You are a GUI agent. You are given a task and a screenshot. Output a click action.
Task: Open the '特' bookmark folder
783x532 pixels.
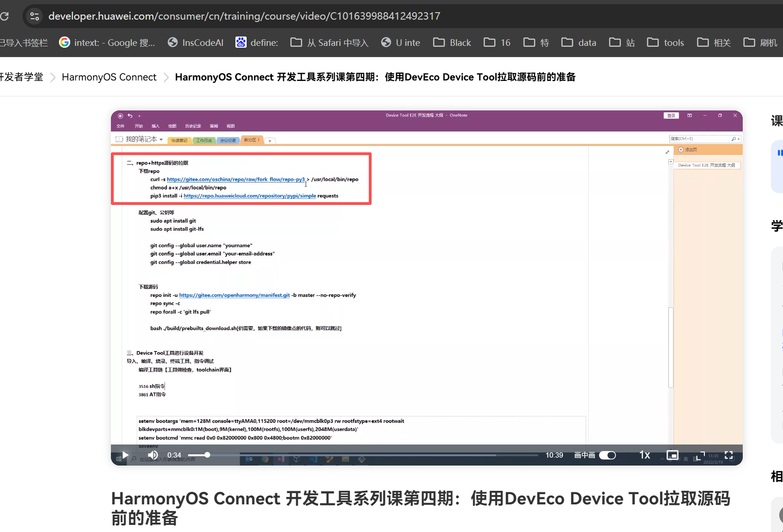click(x=536, y=43)
